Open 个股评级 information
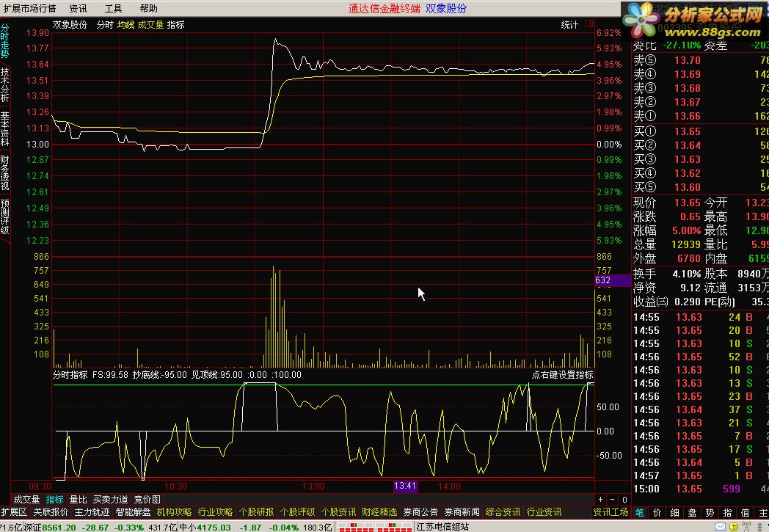Viewport: 769px width, 532px height. 298,512
